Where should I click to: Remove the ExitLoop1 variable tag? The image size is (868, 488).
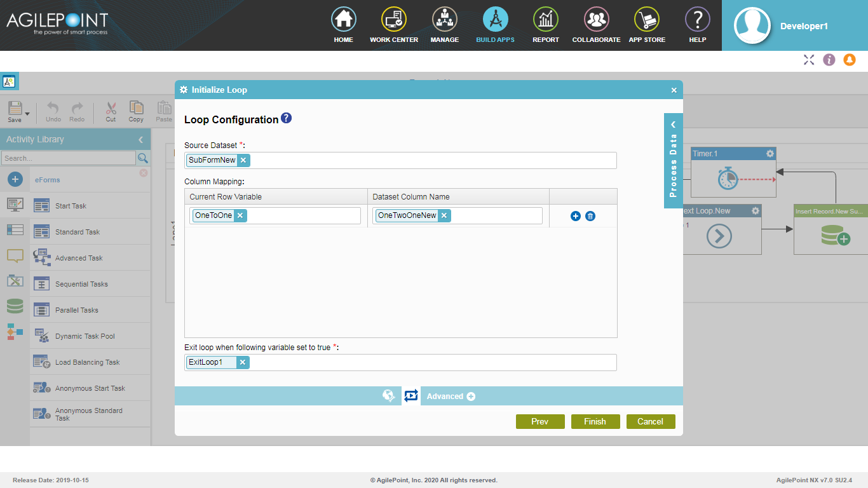tap(243, 362)
